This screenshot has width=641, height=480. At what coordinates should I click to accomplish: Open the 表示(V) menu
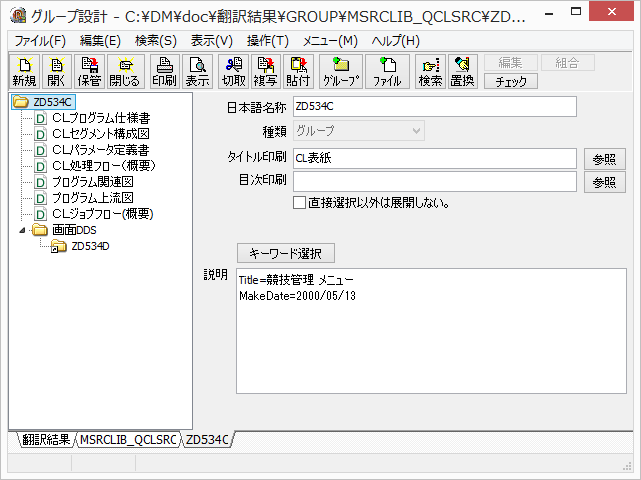(x=211, y=41)
